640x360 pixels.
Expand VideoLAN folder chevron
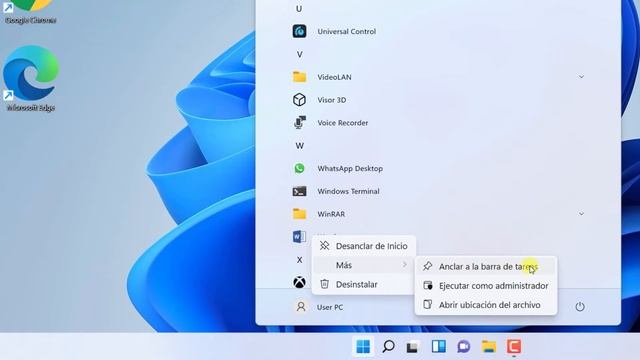[581, 77]
